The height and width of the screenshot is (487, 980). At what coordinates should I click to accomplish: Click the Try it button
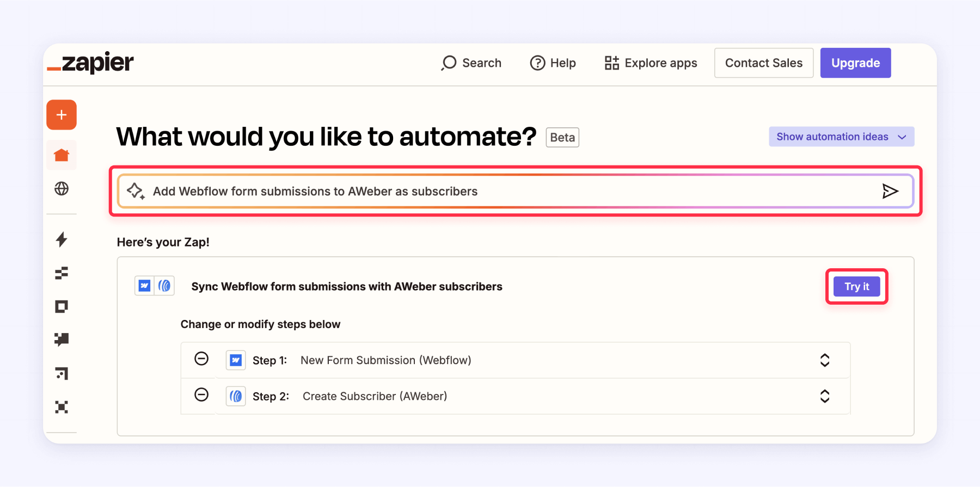pos(856,286)
